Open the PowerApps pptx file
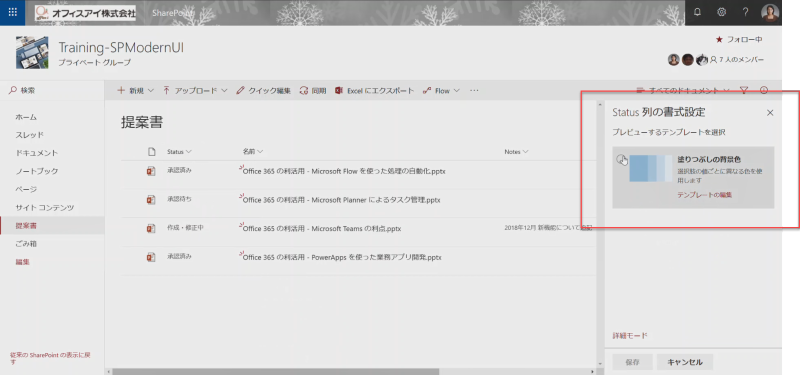 click(342, 258)
